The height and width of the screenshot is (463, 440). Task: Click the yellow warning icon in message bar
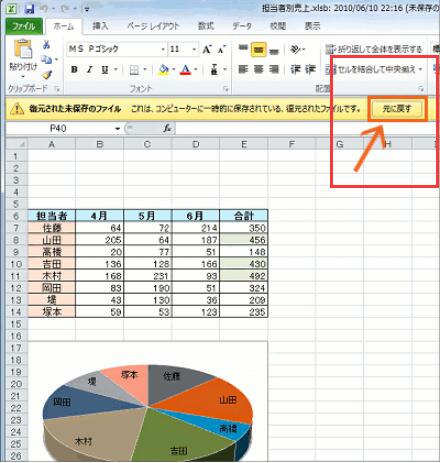(x=17, y=109)
